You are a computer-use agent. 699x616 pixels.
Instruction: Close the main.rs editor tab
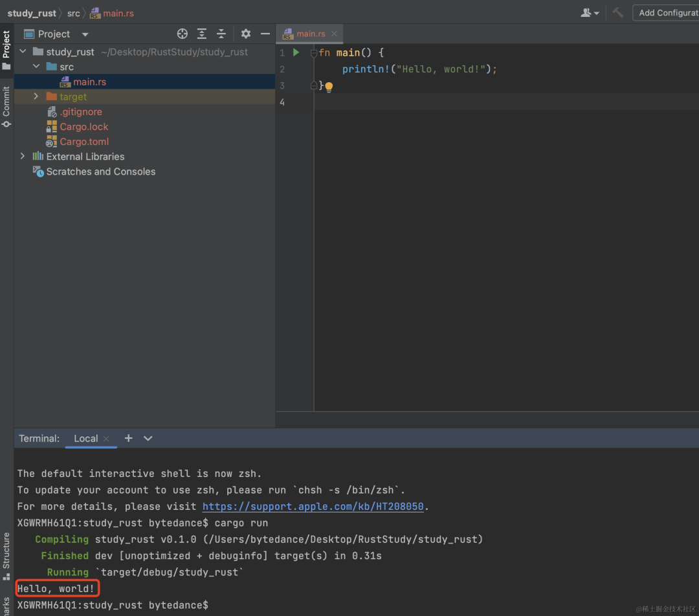tap(334, 34)
